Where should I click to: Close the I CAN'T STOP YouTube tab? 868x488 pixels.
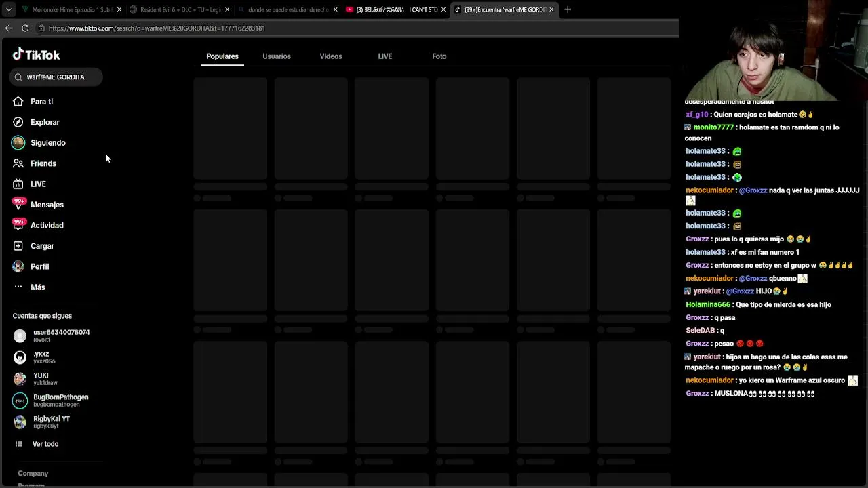443,9
